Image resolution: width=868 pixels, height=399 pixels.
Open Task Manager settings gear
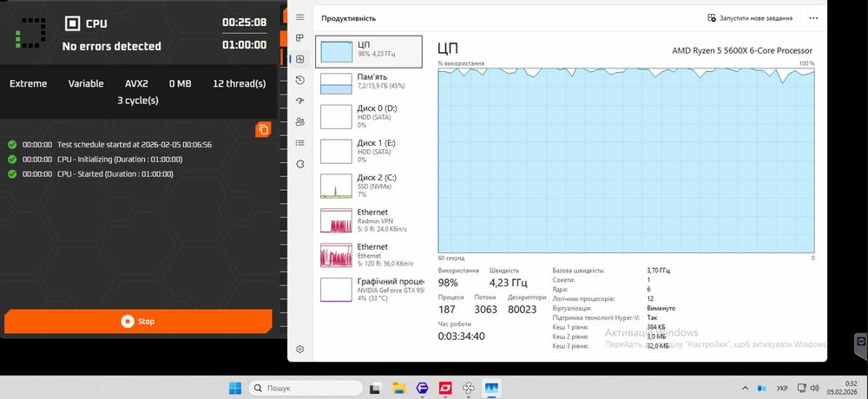pos(300,350)
